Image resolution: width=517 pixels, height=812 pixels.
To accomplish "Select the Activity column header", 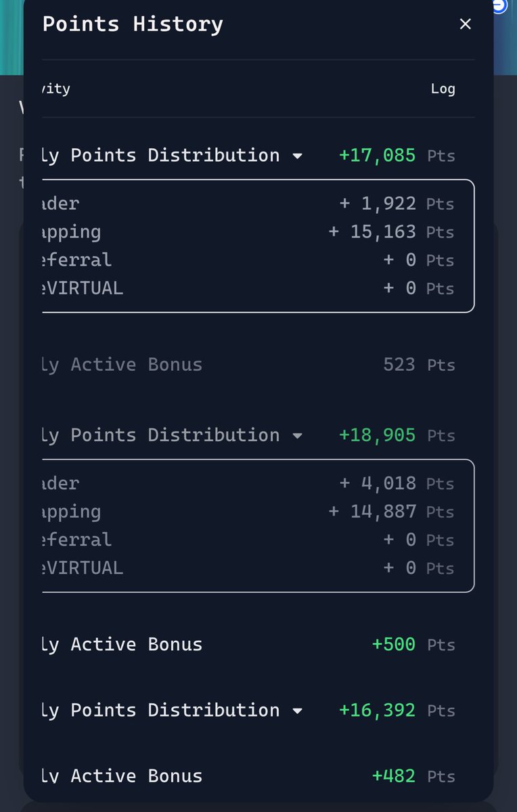I will click(x=55, y=89).
